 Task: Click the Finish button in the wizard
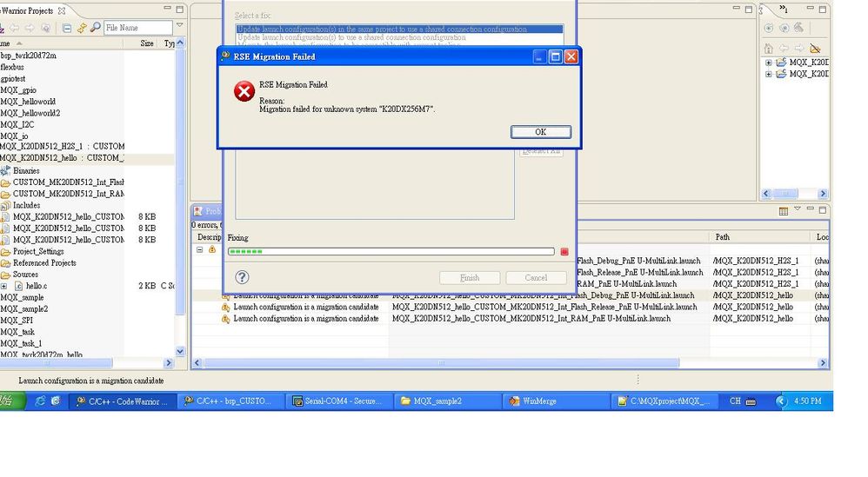470,278
